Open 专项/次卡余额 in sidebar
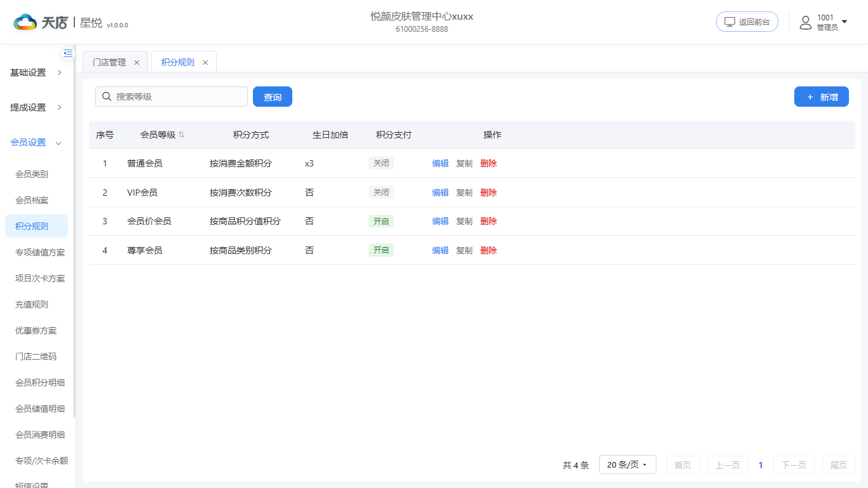868x488 pixels. 41,461
